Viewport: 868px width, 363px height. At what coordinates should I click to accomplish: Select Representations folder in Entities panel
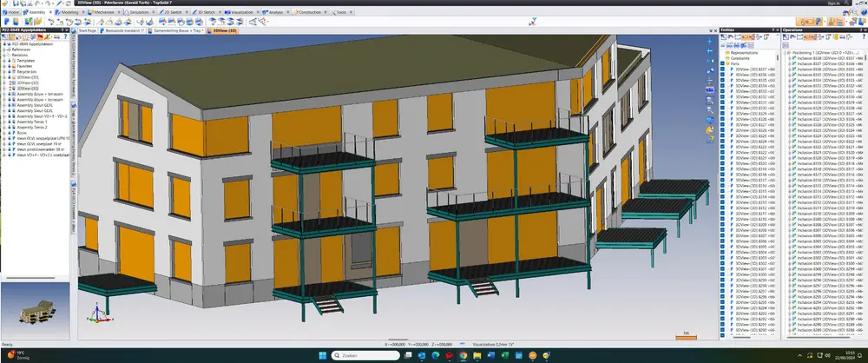click(745, 53)
